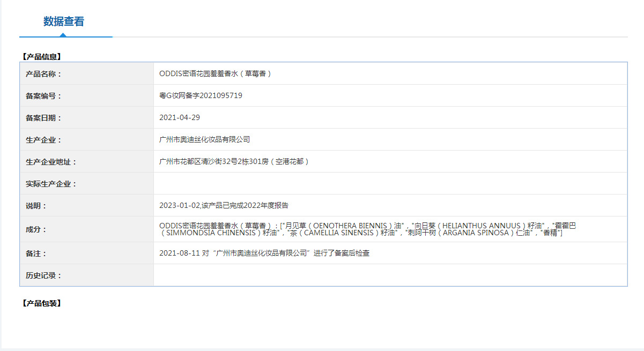Screen dimensions: 644x351
Task: Open the 数据查看 tab
Action: point(64,21)
